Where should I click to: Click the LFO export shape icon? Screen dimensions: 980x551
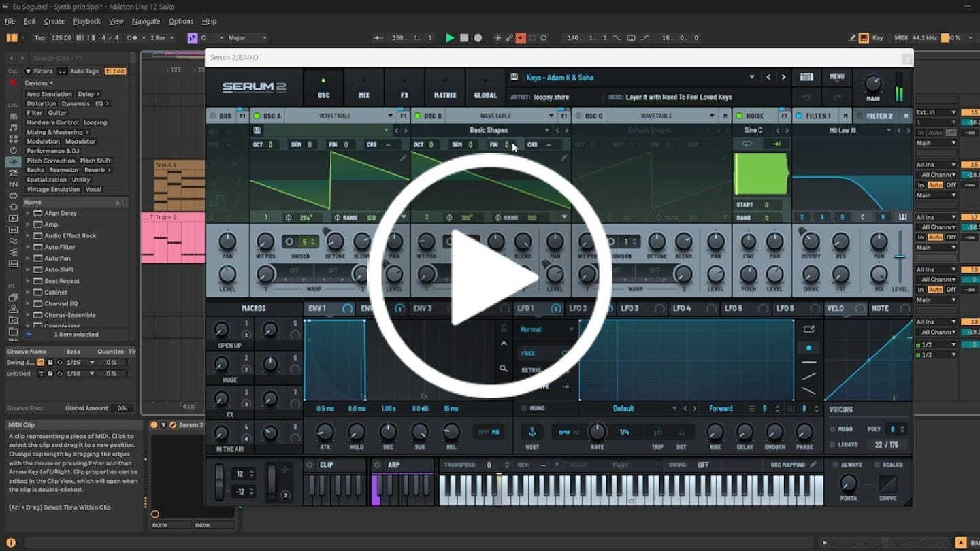click(x=808, y=329)
